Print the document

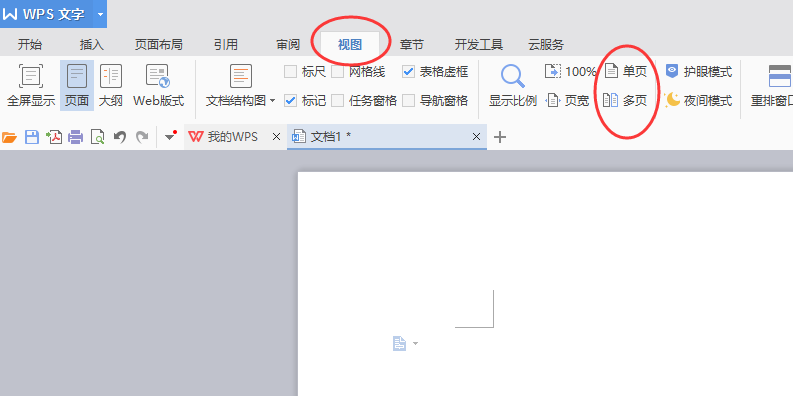76,137
